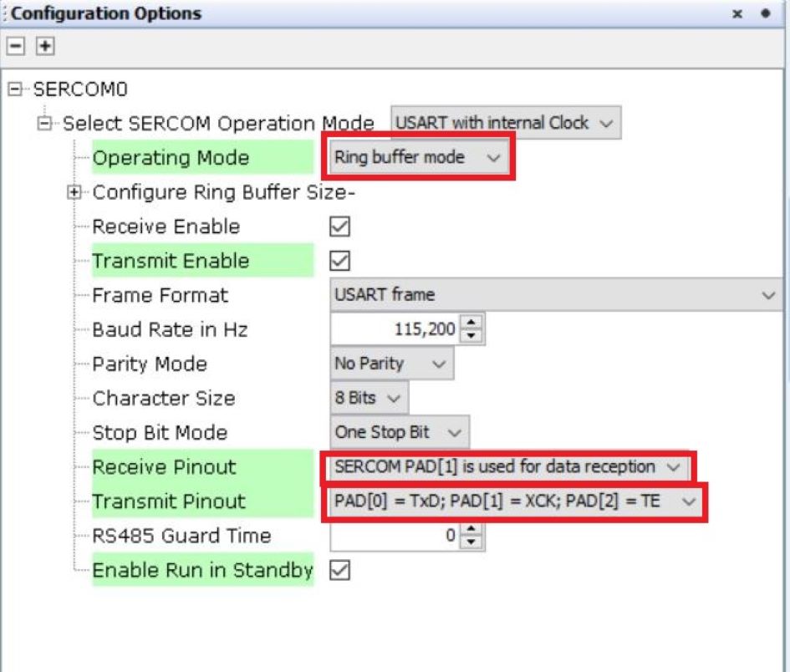Expand the Configure Ring Buffer Size node
The width and height of the screenshot is (790, 672).
pyautogui.click(x=75, y=192)
